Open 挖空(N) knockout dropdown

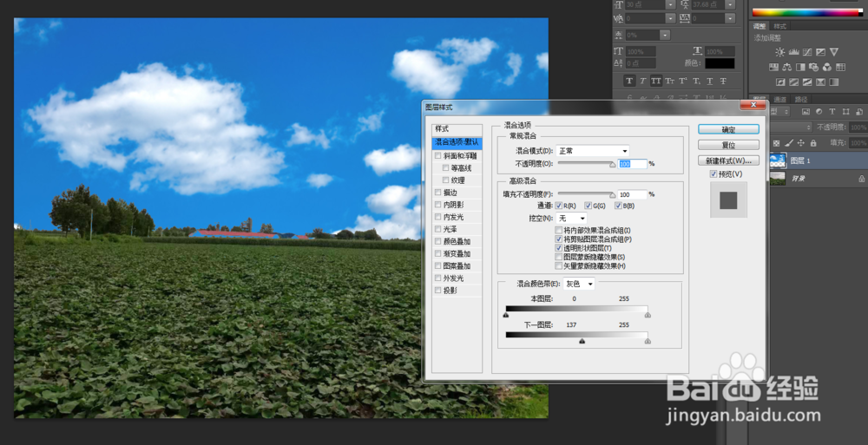click(x=571, y=218)
